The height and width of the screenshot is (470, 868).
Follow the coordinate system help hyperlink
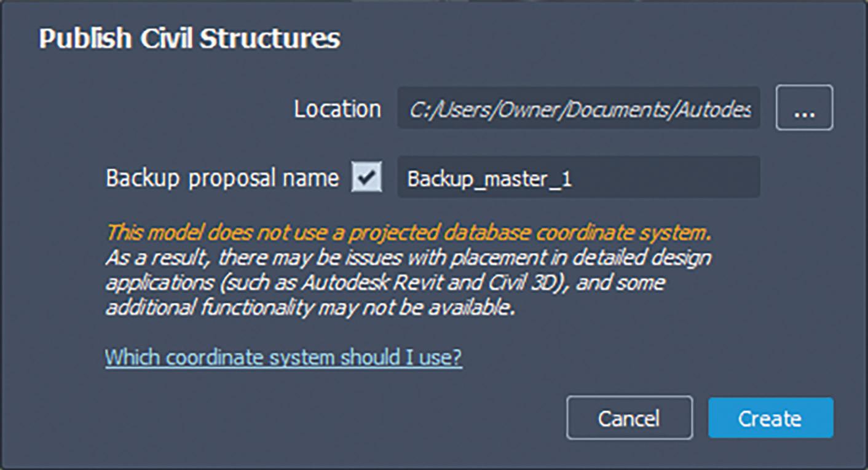pos(283,357)
